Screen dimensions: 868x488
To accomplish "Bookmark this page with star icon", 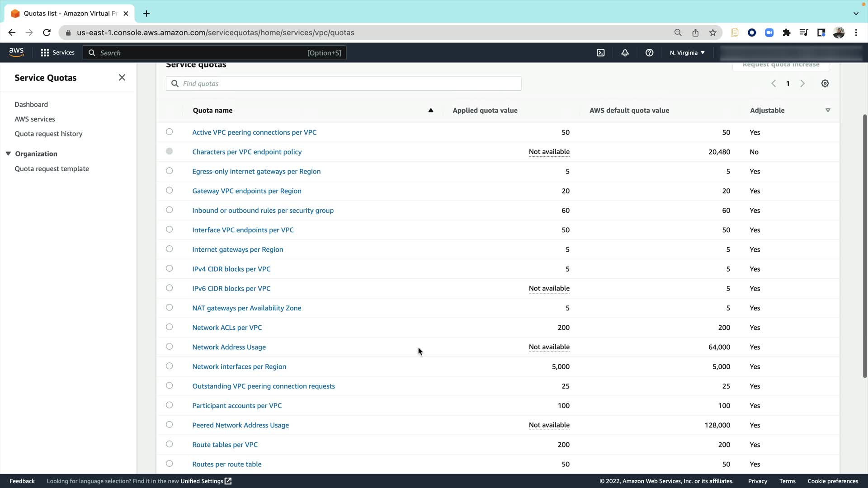I will pos(712,33).
